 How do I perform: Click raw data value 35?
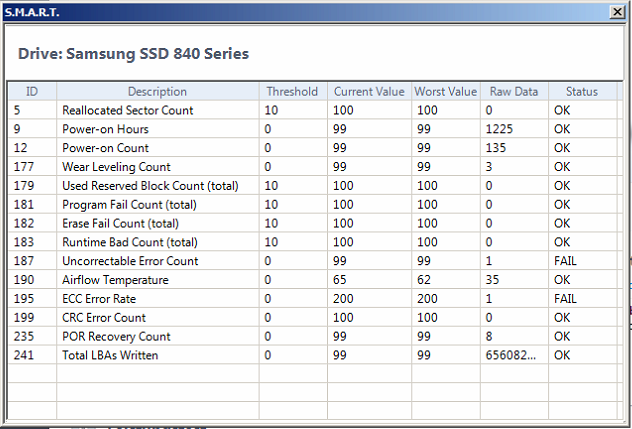[493, 280]
